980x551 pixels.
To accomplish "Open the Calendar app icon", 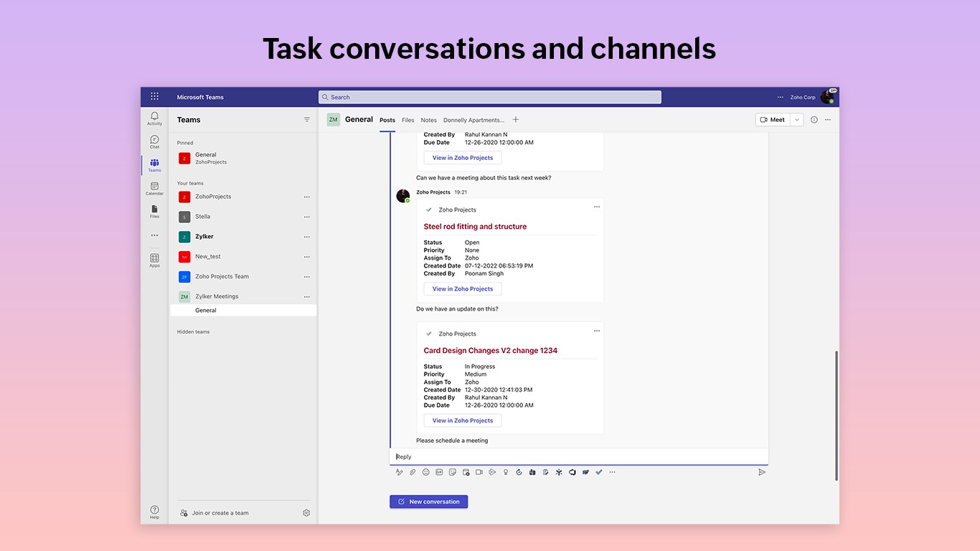I will [x=154, y=188].
